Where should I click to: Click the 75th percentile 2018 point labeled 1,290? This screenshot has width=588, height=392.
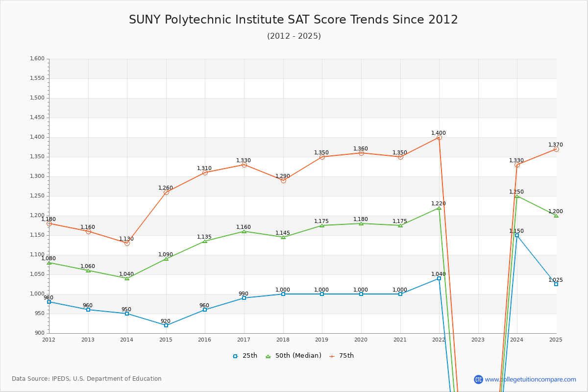[x=283, y=180]
